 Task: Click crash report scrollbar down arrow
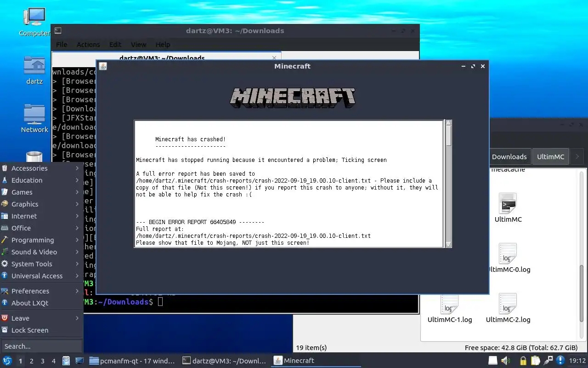coord(448,244)
